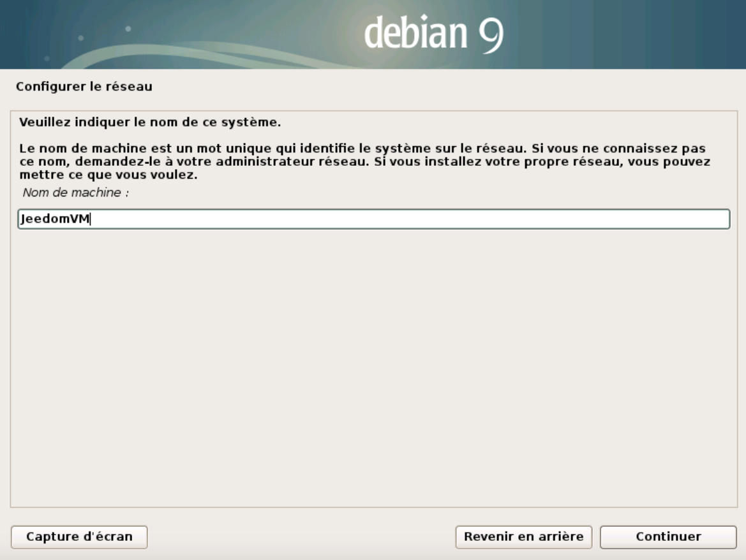Click the 'Nom de machine :' label

[x=76, y=193]
